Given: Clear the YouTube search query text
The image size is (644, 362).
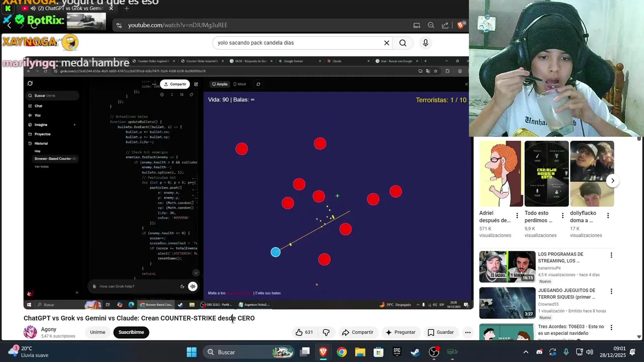Looking at the screenshot, I should 386,43.
